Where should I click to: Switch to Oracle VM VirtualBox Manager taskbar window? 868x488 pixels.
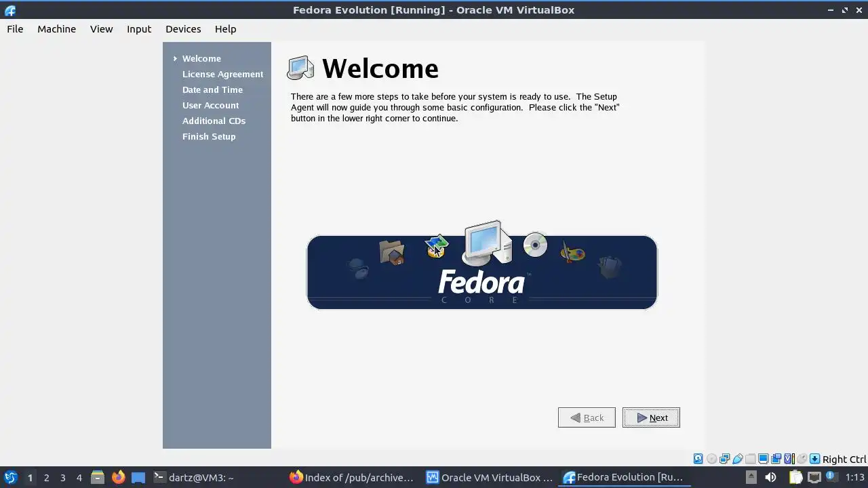tap(489, 477)
